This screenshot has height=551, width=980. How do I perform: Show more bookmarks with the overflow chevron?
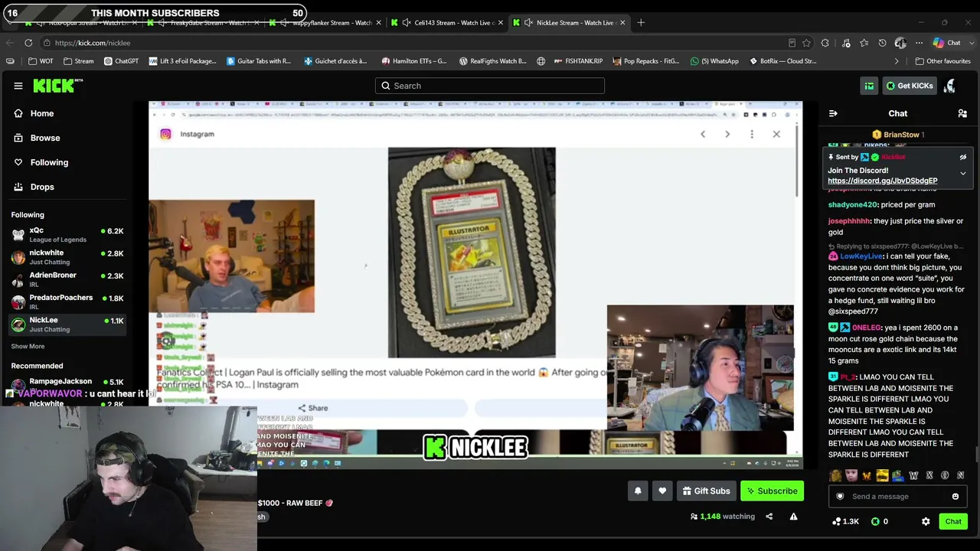[x=897, y=61]
